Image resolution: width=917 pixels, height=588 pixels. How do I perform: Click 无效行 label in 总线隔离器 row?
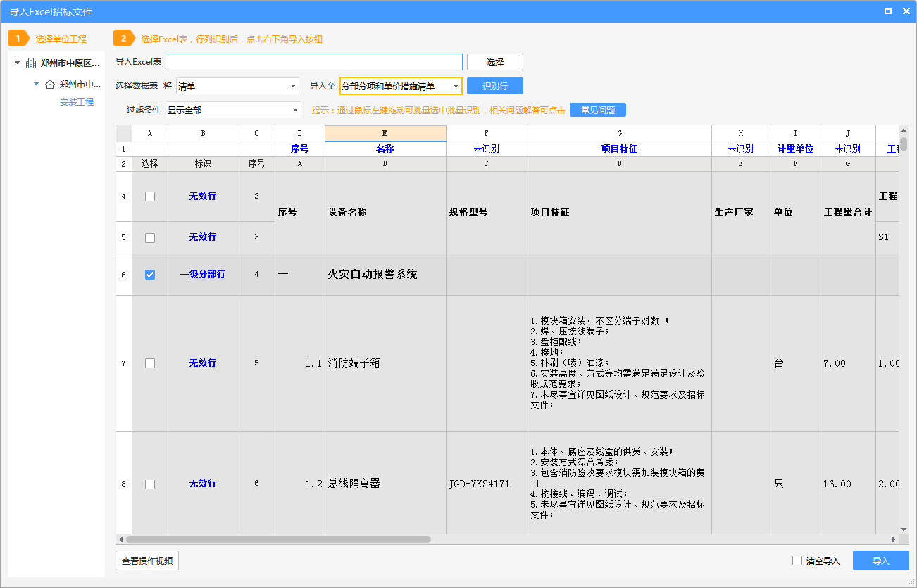pyautogui.click(x=203, y=484)
